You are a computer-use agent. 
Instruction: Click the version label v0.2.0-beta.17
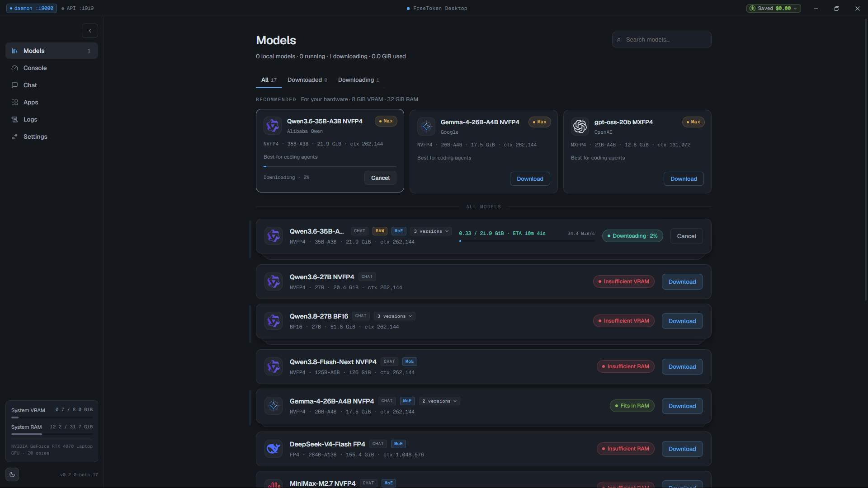coord(79,475)
